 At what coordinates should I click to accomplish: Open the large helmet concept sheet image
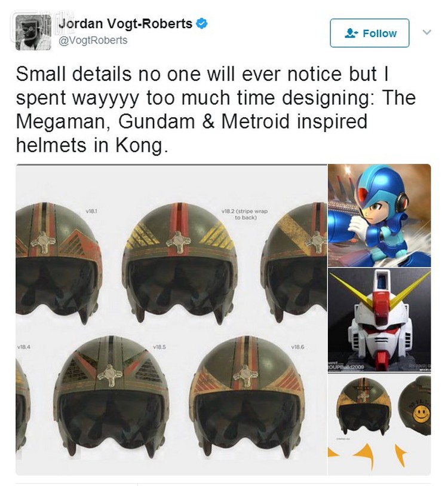[171, 319]
